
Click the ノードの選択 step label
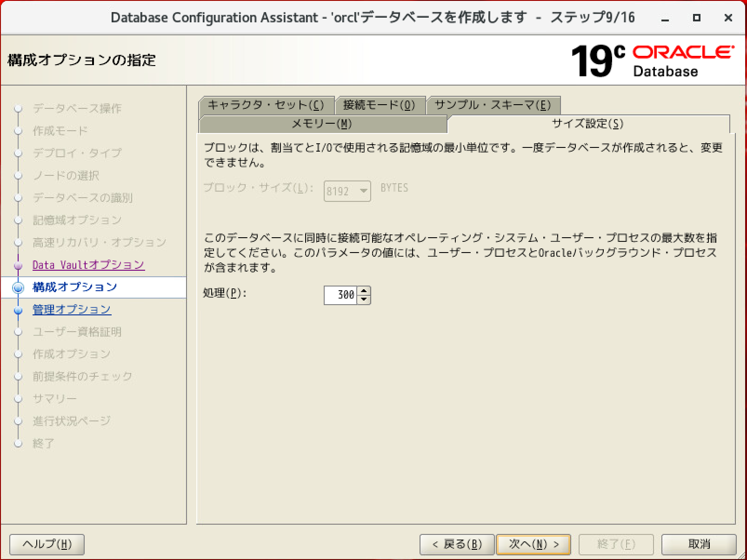66,175
